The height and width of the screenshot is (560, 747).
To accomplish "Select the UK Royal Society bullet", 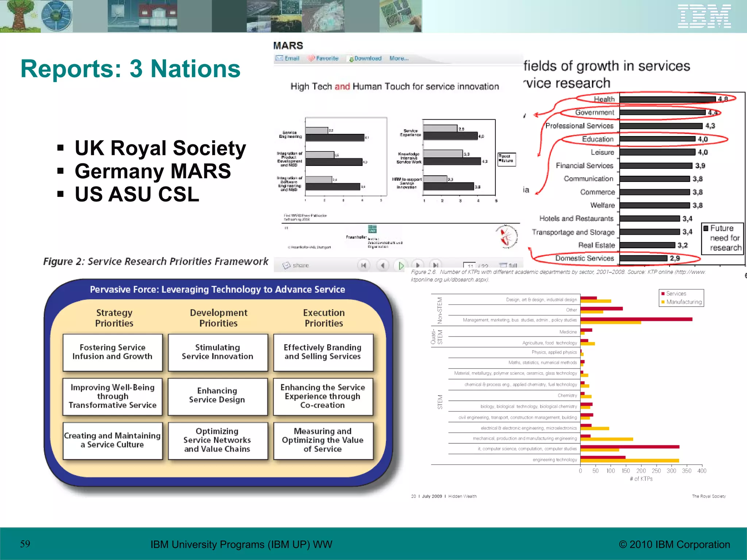I will (x=160, y=148).
